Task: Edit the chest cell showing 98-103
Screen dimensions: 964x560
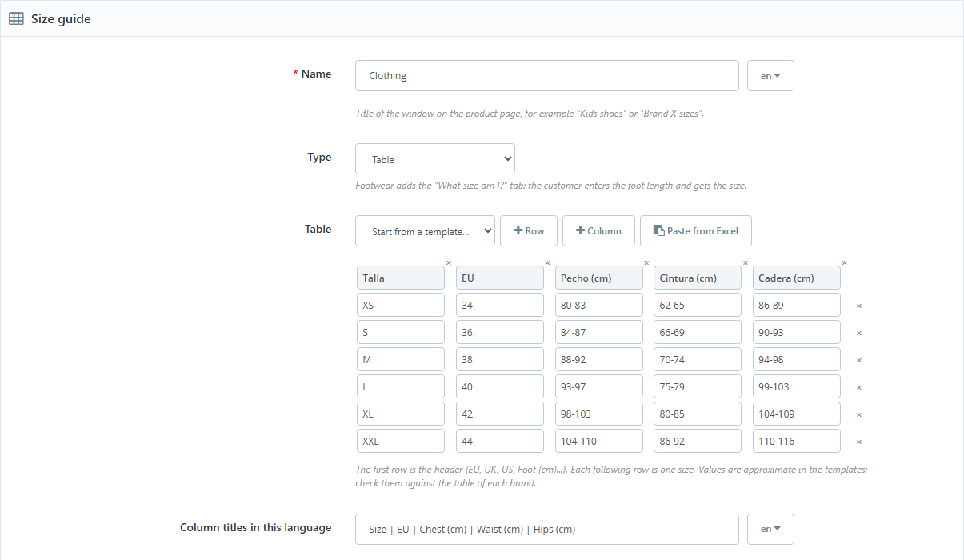Action: (599, 414)
